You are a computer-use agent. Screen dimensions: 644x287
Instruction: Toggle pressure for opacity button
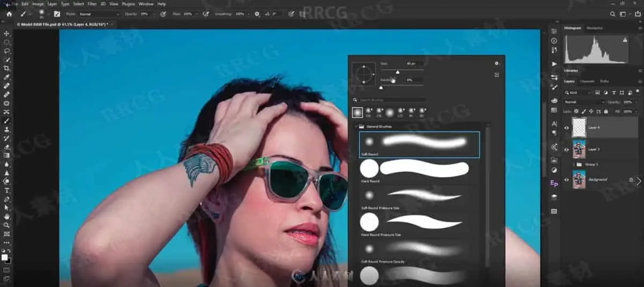tap(163, 14)
